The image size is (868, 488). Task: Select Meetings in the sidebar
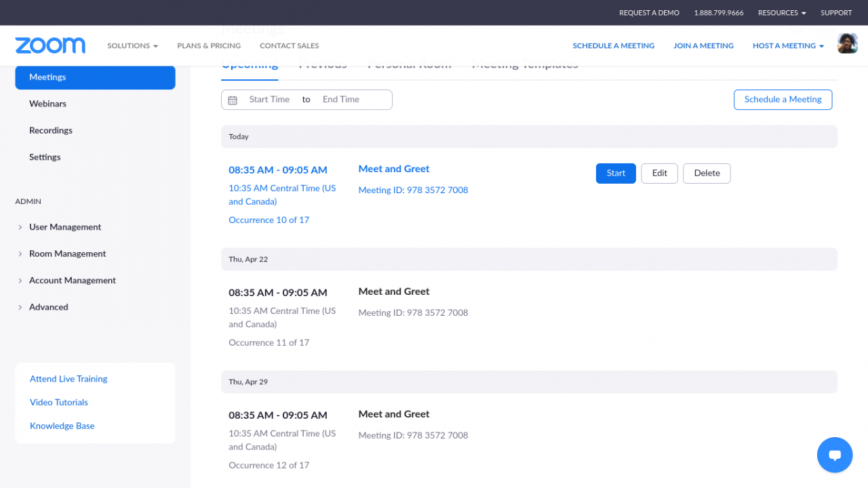(95, 77)
